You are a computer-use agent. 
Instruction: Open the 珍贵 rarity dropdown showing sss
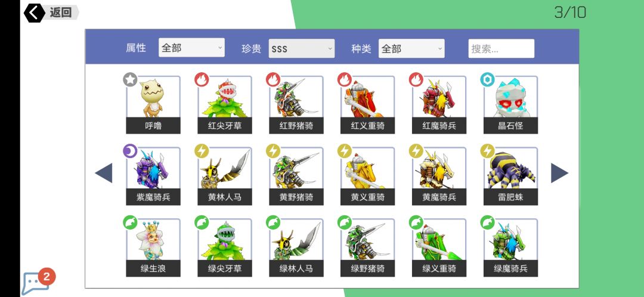click(x=302, y=48)
